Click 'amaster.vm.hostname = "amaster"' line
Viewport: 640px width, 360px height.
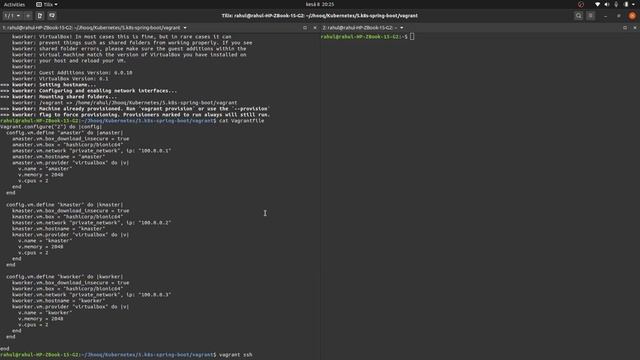tap(59, 157)
